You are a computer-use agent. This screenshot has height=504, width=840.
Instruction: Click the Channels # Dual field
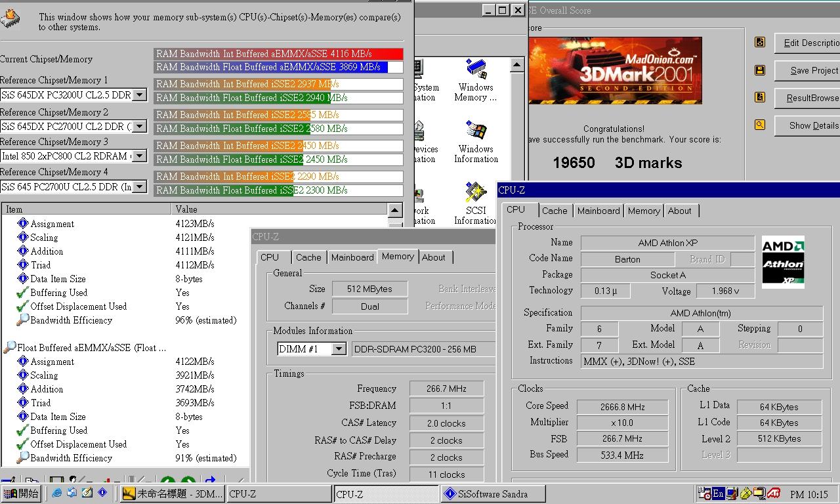coord(369,306)
